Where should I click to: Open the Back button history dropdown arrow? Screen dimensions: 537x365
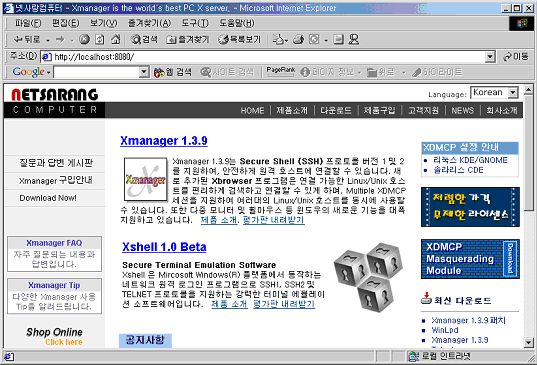pos(48,40)
